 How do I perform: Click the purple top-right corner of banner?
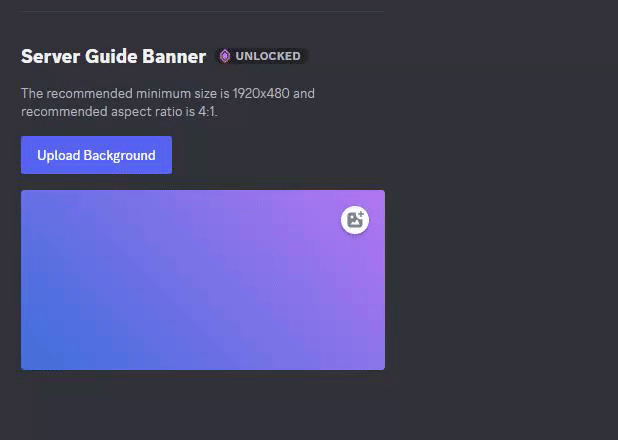(x=376, y=197)
